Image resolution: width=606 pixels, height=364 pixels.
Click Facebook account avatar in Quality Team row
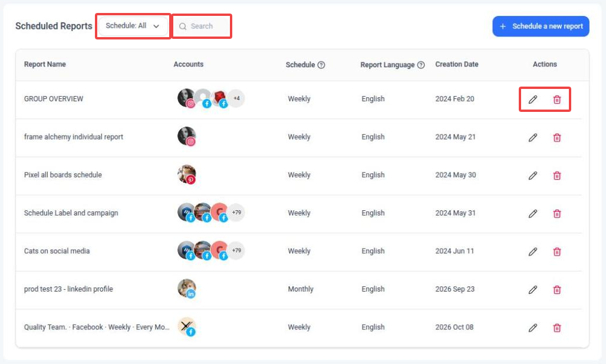pos(187,326)
